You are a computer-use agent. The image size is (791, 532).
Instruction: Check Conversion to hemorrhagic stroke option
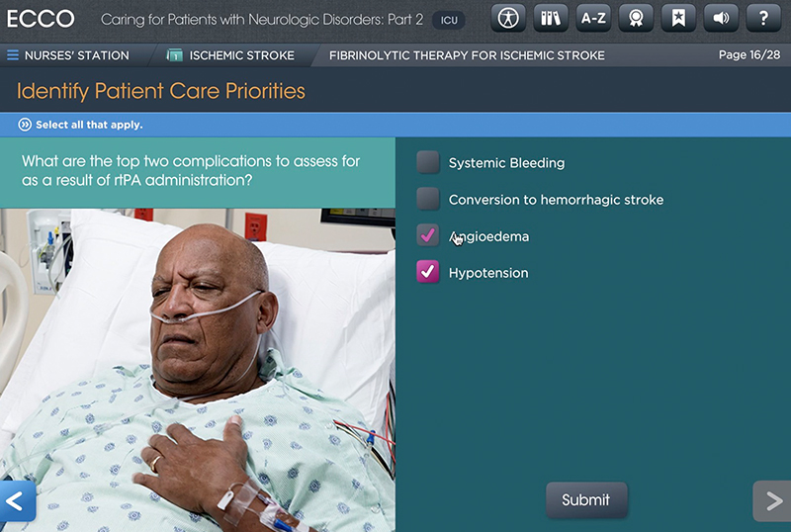[428, 200]
